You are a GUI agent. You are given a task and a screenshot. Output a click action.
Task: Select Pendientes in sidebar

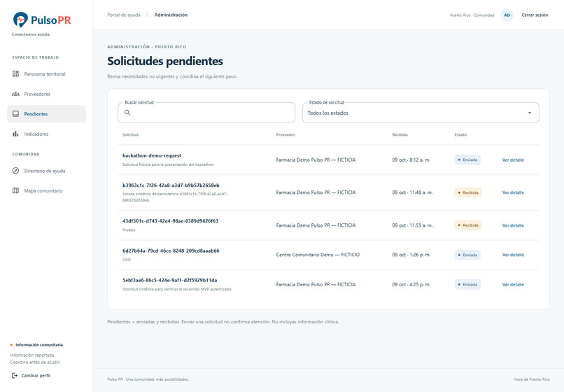click(x=46, y=113)
